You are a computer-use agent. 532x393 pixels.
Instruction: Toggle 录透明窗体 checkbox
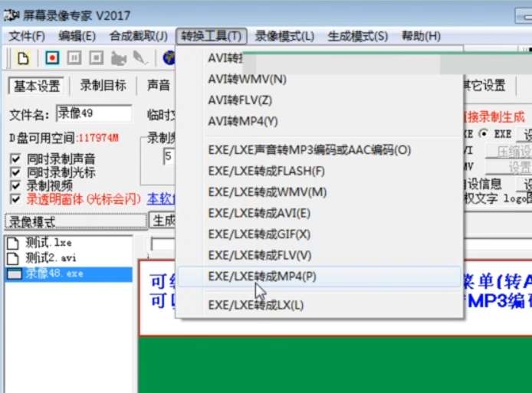coord(15,198)
